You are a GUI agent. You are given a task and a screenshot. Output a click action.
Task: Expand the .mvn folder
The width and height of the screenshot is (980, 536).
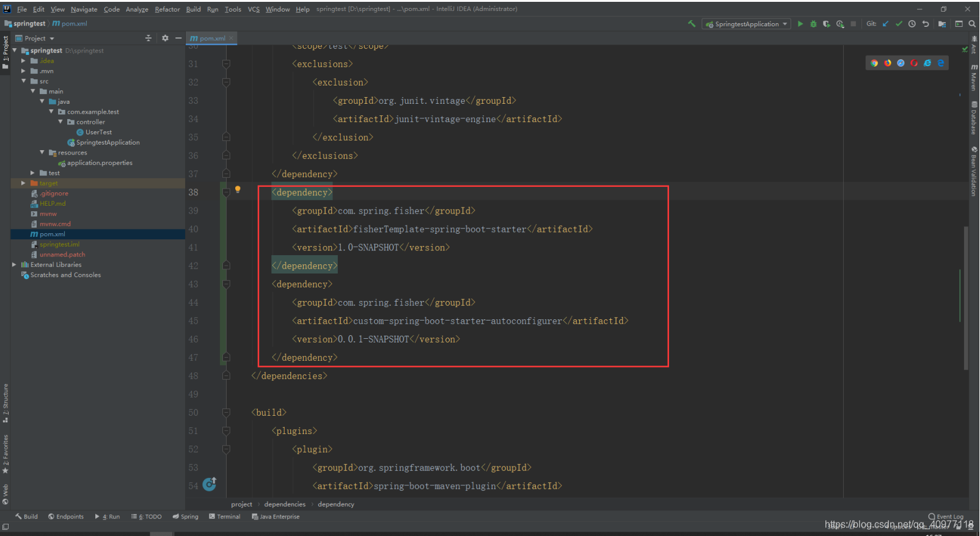[x=24, y=71]
